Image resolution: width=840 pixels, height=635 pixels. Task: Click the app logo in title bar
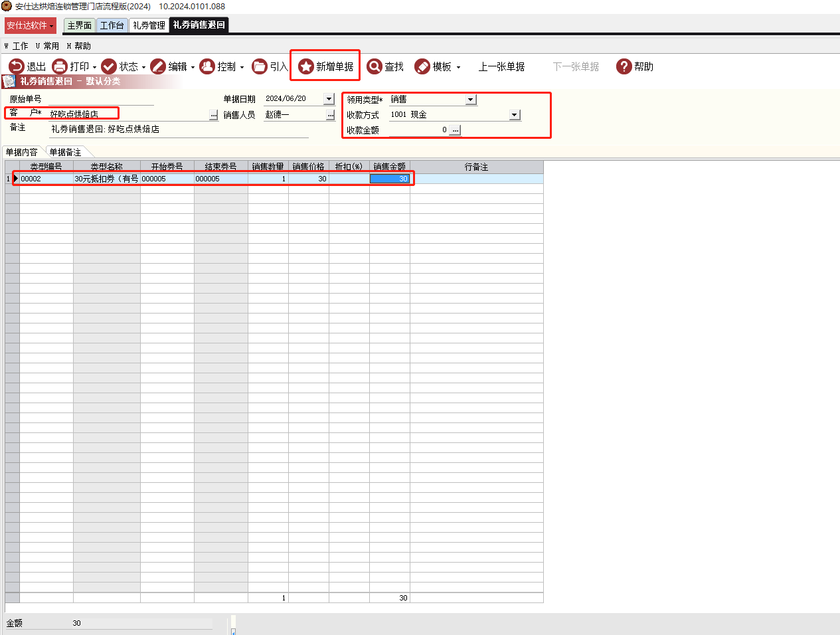pos(7,6)
